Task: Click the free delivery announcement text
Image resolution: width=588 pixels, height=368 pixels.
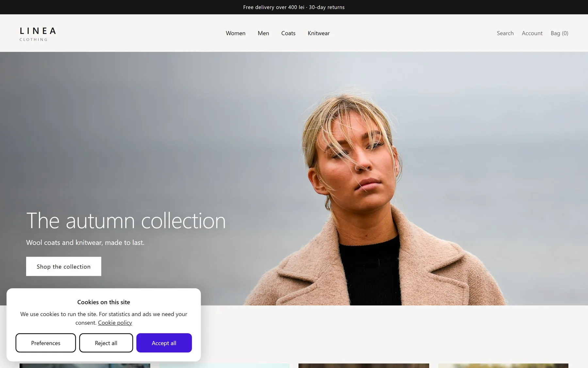Action: (x=294, y=7)
